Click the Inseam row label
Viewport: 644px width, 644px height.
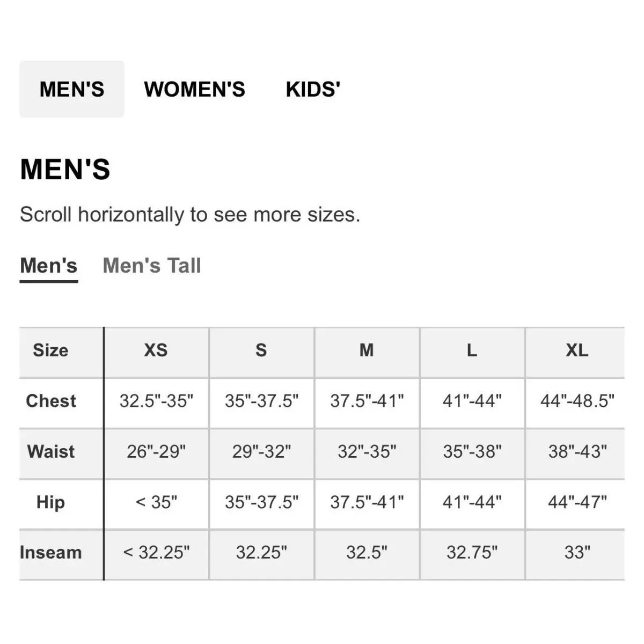(x=51, y=553)
